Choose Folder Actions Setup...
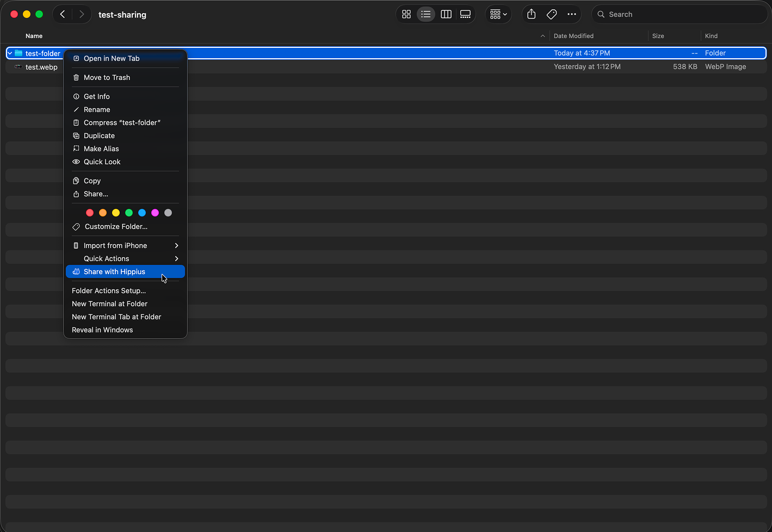772x532 pixels. click(125, 290)
